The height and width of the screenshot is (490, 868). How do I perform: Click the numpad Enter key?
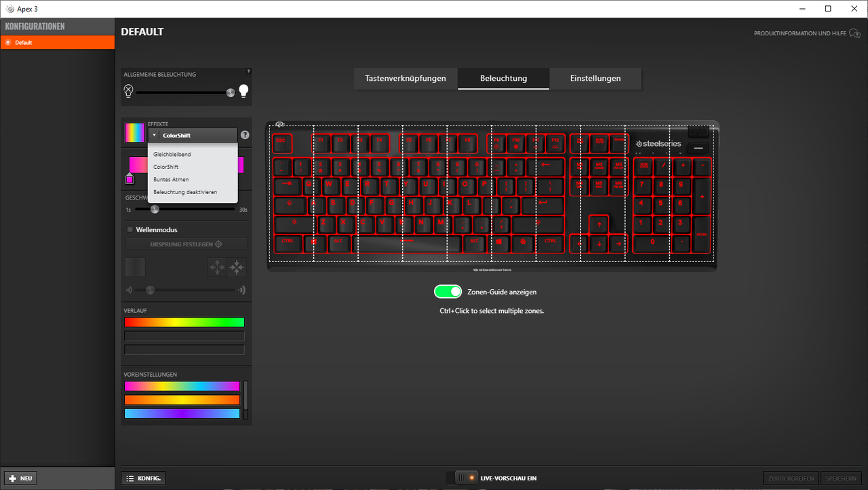702,234
